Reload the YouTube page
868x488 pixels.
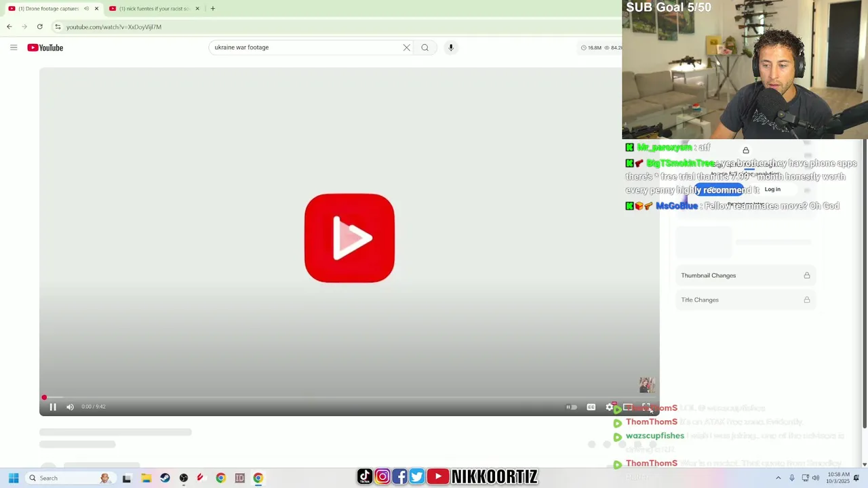point(40,27)
